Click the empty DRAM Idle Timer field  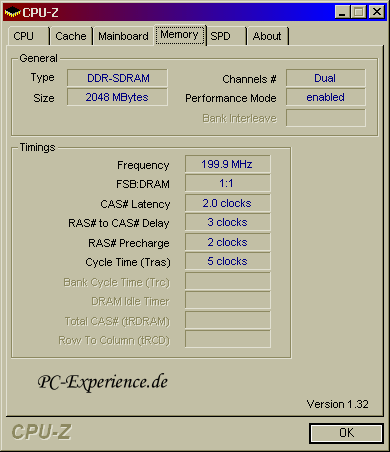pos(228,300)
